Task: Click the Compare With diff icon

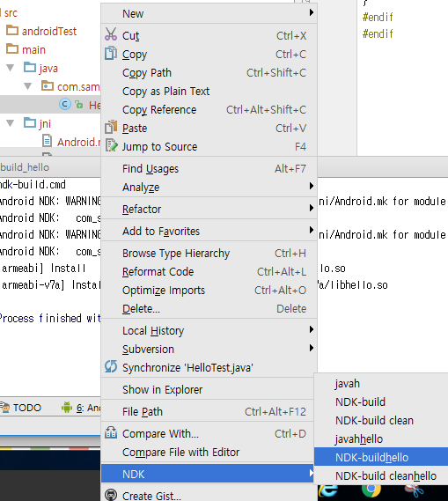Action: [x=111, y=432]
